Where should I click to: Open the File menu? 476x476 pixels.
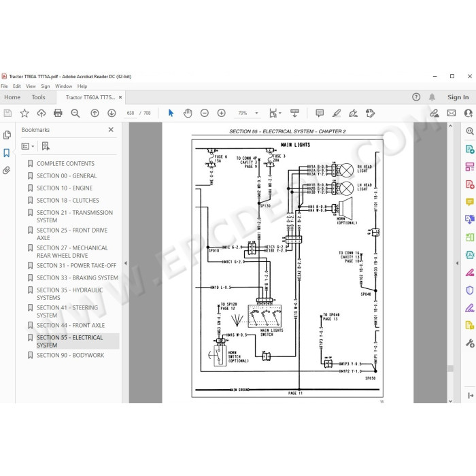coord(4,86)
